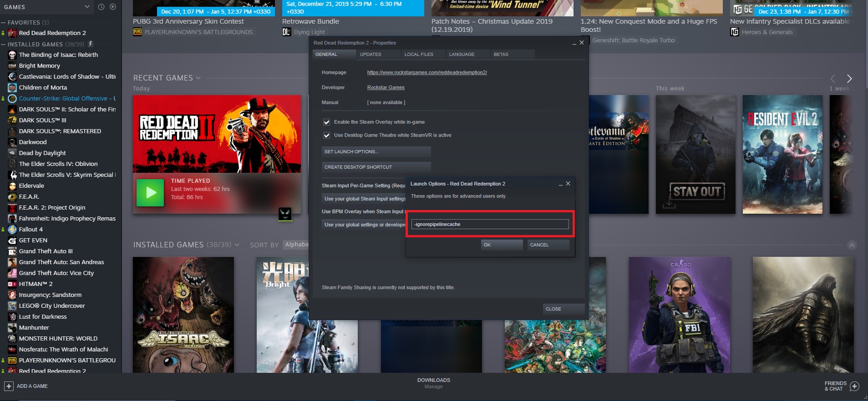Close the Launch Options dialog with X
Viewport: 868px width, 401px height.
tap(568, 184)
